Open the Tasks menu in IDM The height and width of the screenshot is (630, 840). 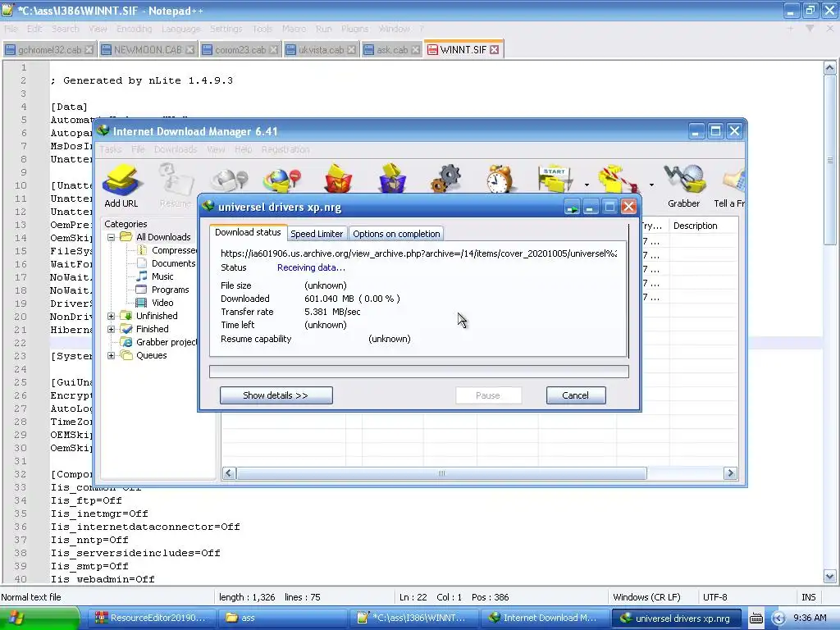pyautogui.click(x=111, y=149)
